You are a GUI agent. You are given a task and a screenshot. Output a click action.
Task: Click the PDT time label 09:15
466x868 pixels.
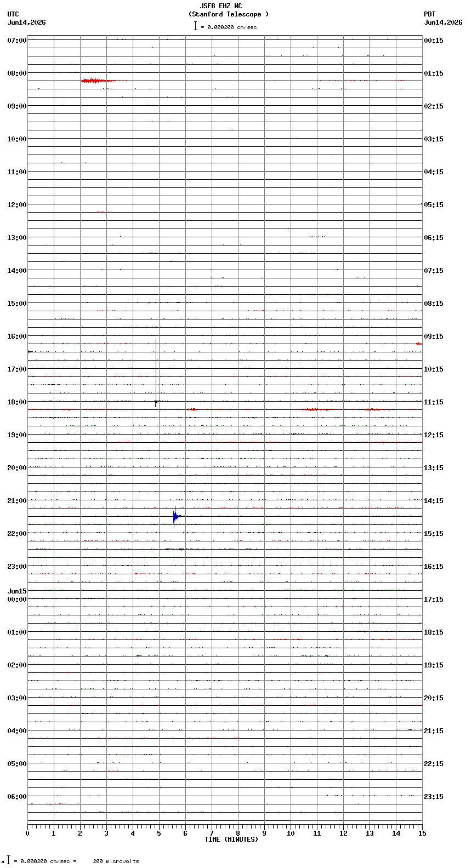(x=434, y=336)
